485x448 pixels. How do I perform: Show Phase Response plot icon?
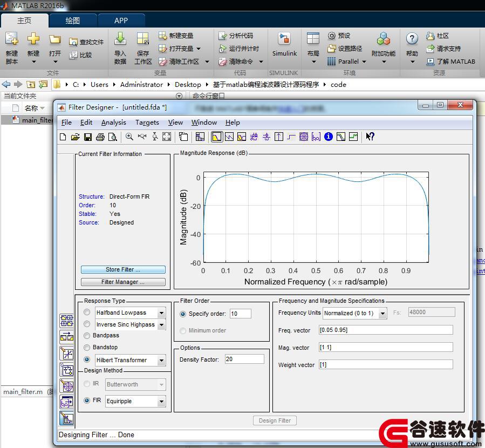pos(229,137)
